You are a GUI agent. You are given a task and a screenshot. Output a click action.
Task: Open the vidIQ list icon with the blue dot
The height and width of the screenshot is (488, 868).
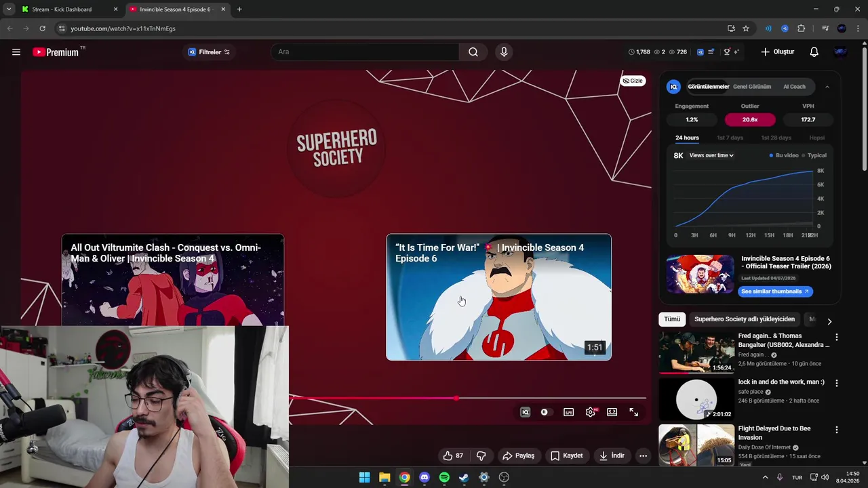(x=711, y=52)
